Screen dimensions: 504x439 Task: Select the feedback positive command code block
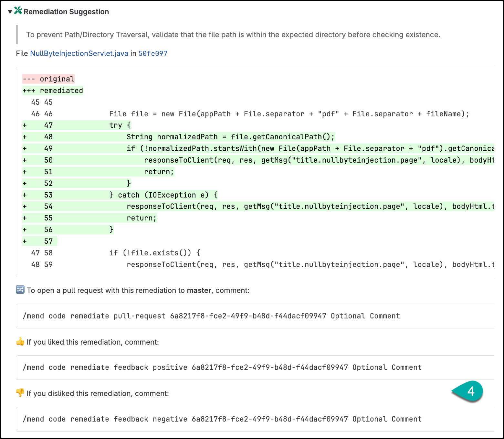tap(255, 367)
